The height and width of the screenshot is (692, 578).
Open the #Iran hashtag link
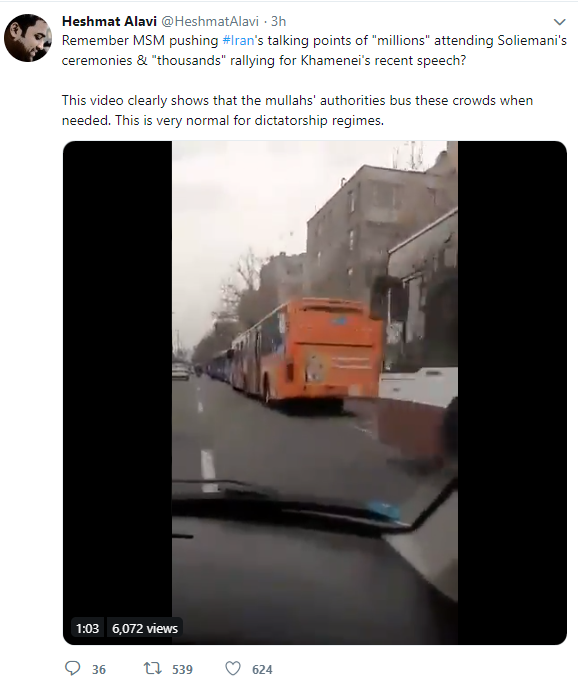238,41
